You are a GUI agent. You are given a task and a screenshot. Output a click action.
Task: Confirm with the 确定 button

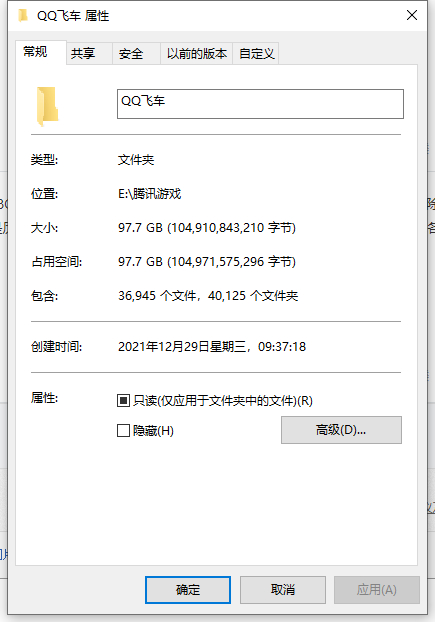188,590
